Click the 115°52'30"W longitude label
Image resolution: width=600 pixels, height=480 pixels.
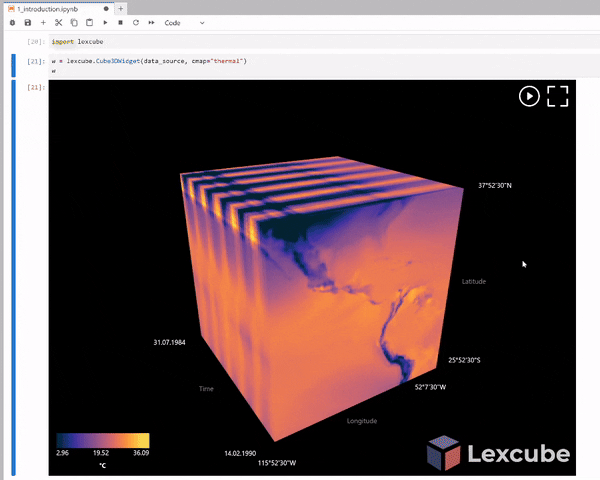point(277,463)
